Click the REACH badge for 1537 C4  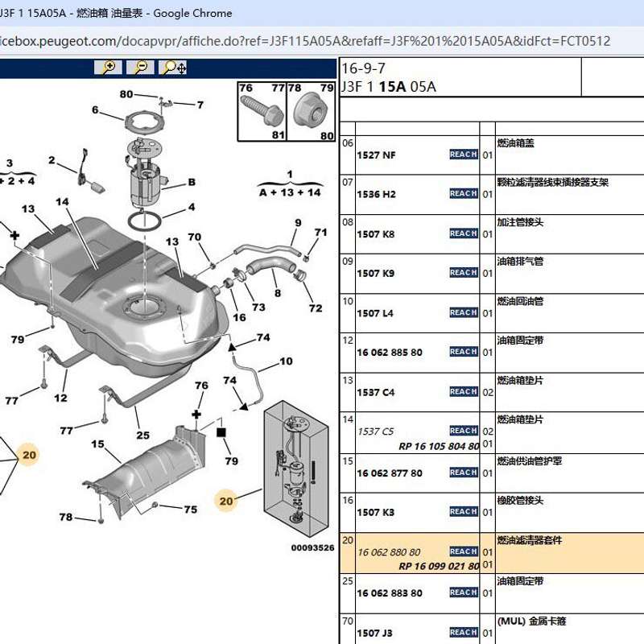(x=464, y=391)
